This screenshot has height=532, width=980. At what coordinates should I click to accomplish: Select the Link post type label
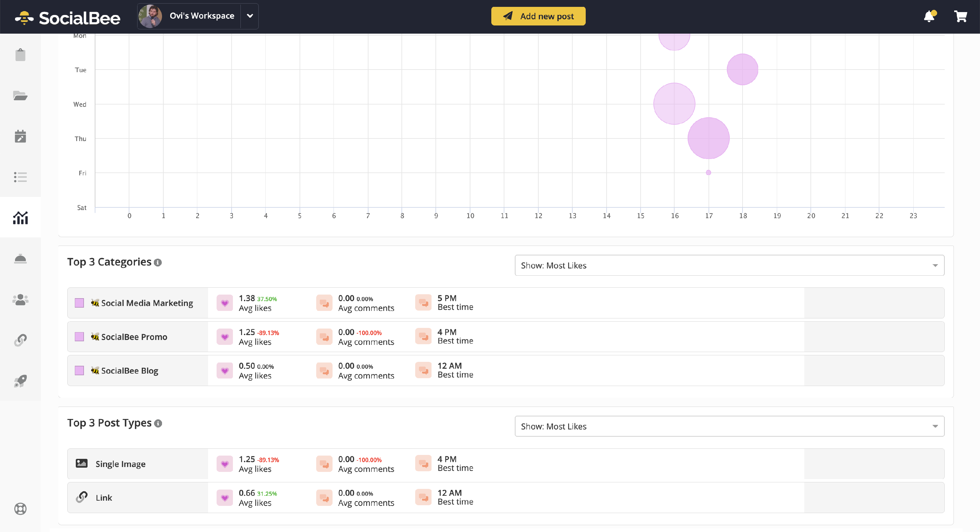pos(104,497)
